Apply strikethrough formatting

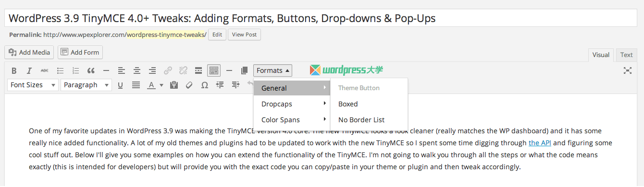[44, 71]
